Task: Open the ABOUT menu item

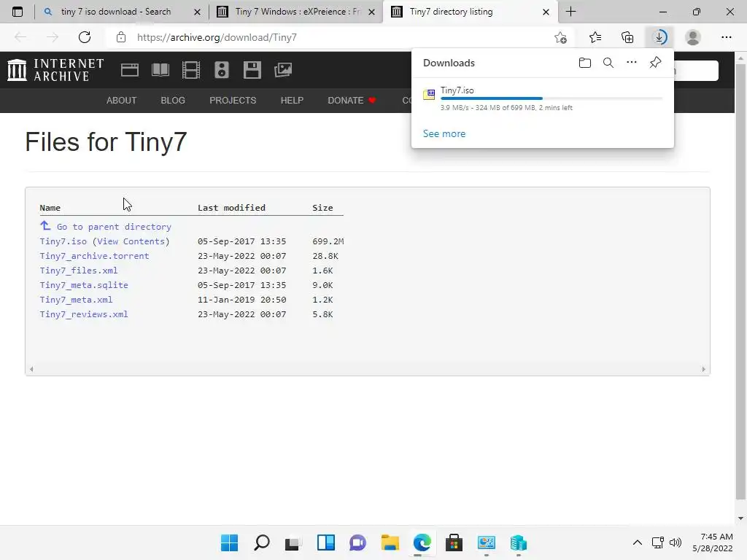Action: pos(122,101)
